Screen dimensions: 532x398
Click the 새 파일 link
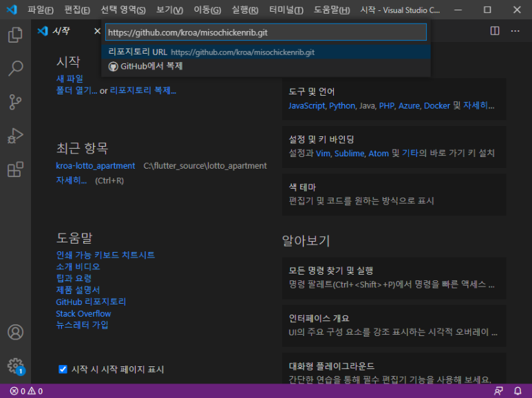coord(70,78)
